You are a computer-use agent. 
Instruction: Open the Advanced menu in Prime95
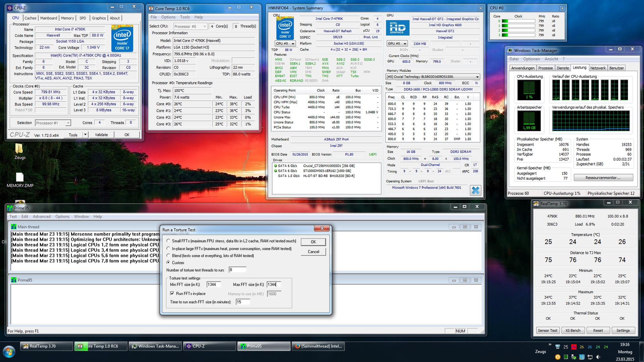pos(42,216)
